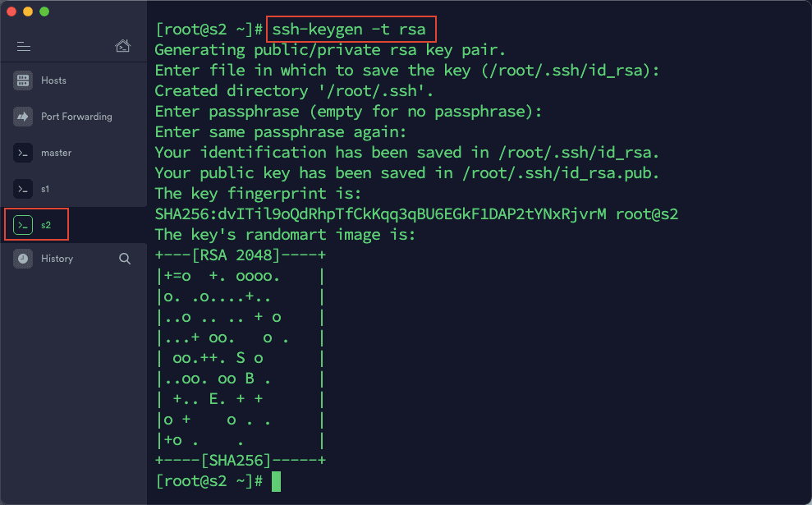Open the Hosts section label
Image resolution: width=812 pixels, height=505 pixels.
(x=53, y=80)
